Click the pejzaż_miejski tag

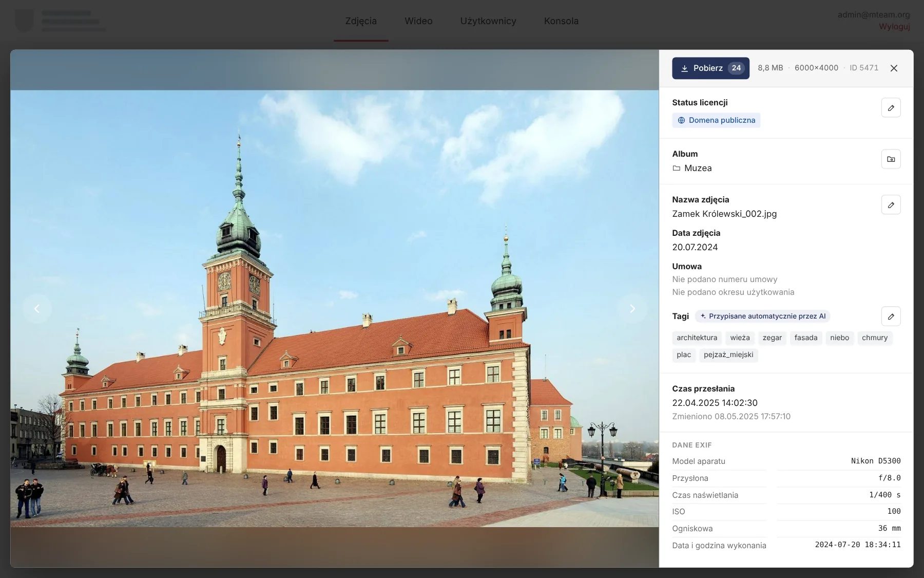[x=728, y=355]
